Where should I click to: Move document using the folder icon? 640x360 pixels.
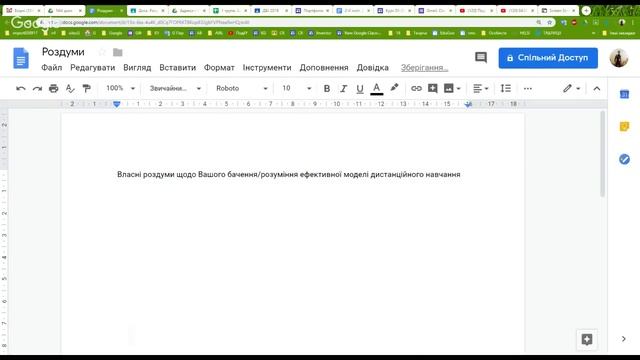pyautogui.click(x=118, y=52)
